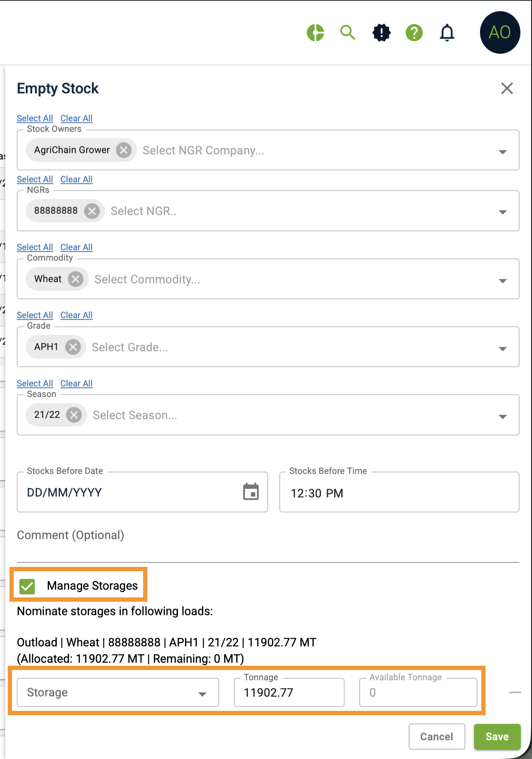Screen dimensions: 532x759
Task: Click Clear All above Commodity
Action: (x=76, y=247)
